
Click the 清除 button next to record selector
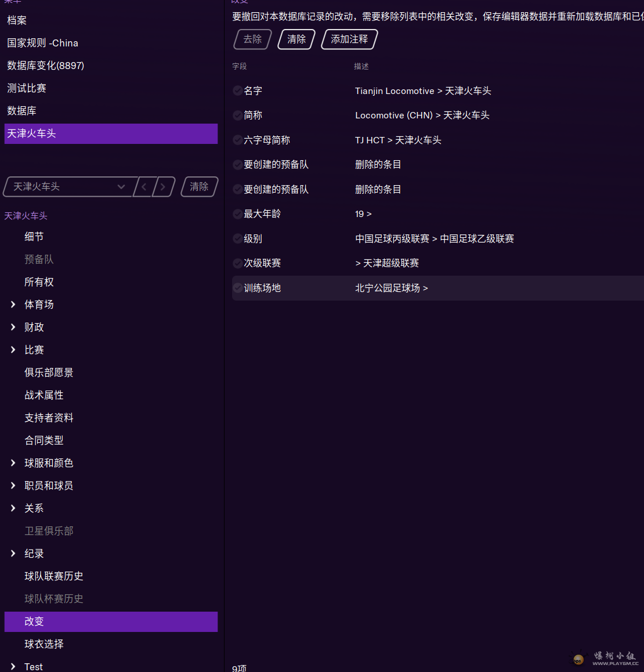[x=199, y=187]
